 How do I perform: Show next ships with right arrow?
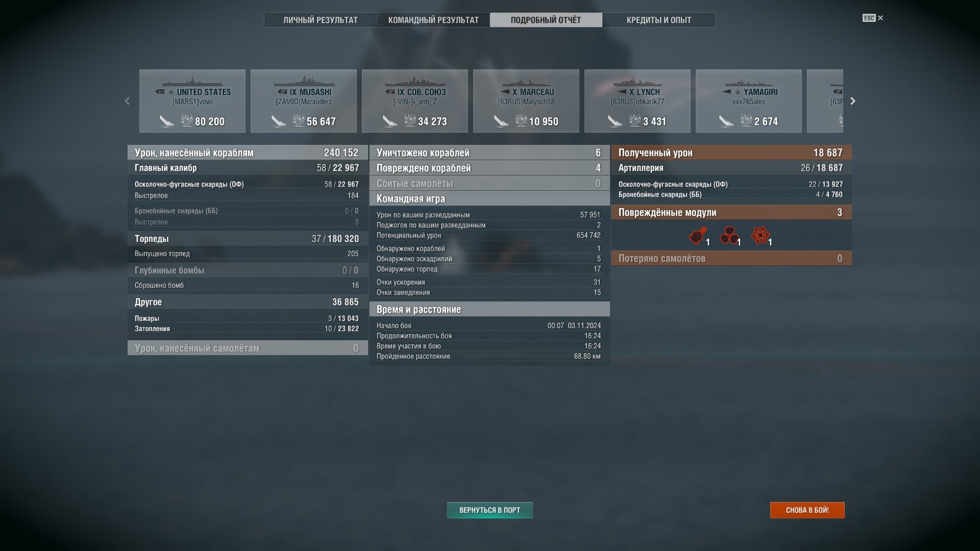tap(852, 101)
